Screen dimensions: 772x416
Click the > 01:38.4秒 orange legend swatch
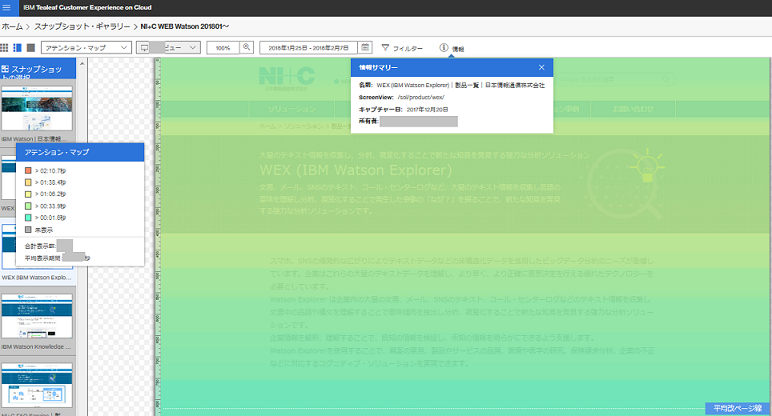point(28,182)
